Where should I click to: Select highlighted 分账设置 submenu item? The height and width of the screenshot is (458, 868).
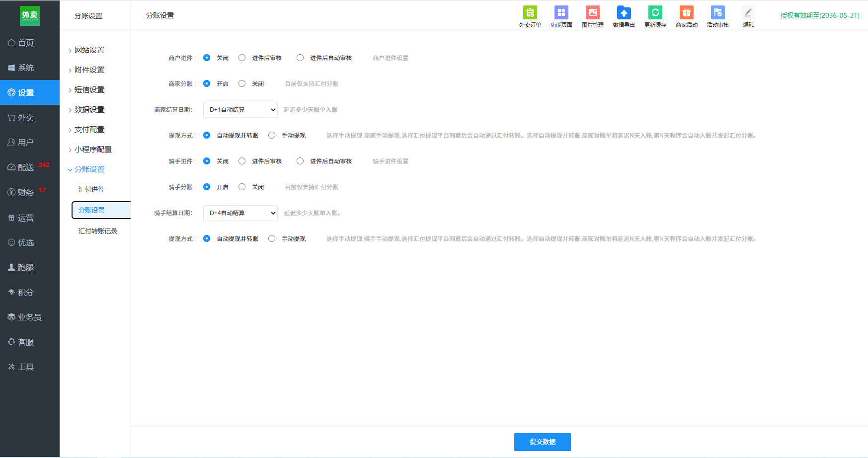click(101, 210)
